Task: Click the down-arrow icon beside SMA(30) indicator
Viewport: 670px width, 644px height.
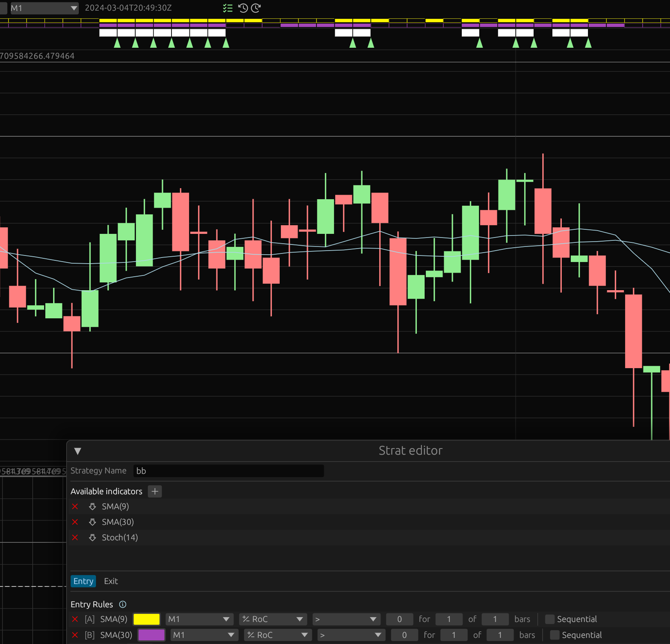Action: (x=93, y=522)
